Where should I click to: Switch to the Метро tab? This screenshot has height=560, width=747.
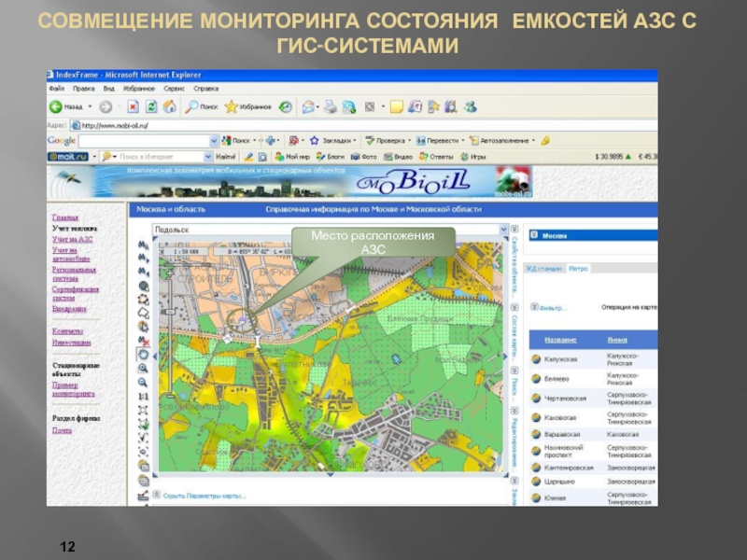click(578, 268)
